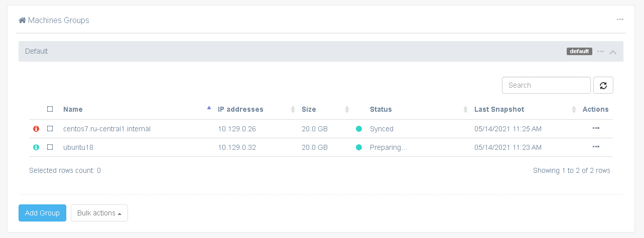
Task: Click the snapshot time 05/14/2021 11:23 AM
Action: pyautogui.click(x=508, y=147)
